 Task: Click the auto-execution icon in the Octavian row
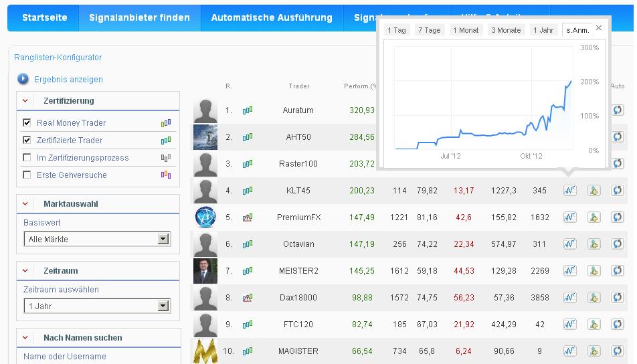coord(617,244)
